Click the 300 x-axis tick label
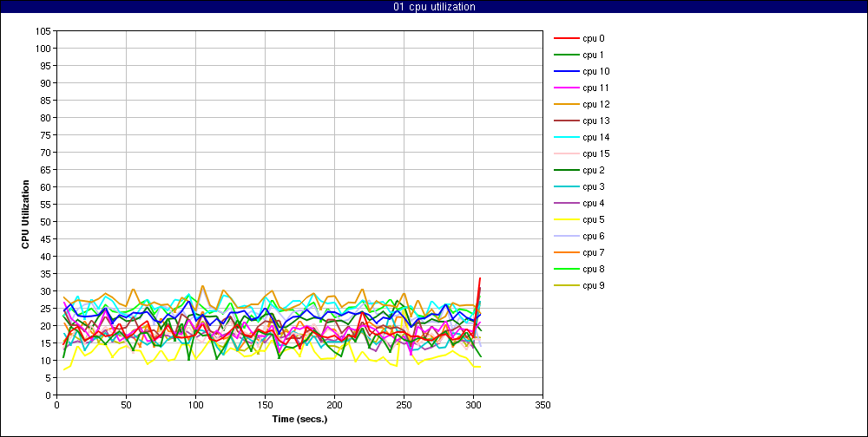 [x=473, y=405]
